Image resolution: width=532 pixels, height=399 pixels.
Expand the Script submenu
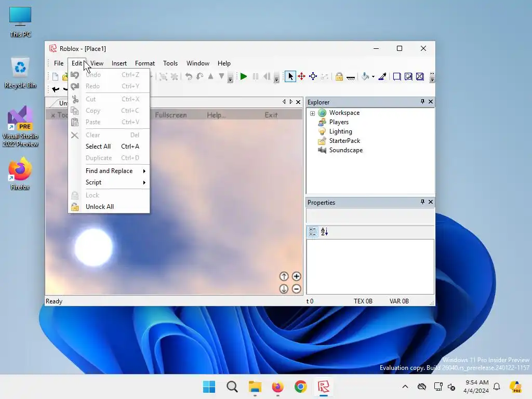[109, 182]
